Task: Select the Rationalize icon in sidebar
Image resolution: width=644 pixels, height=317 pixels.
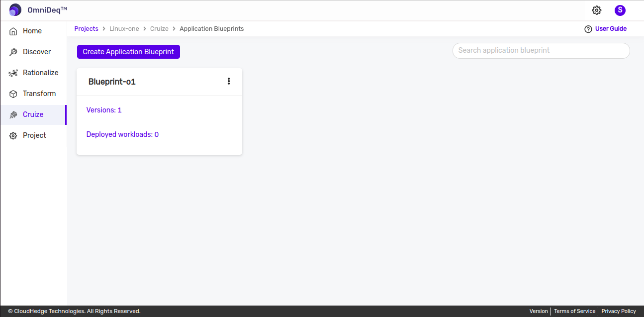Action: pyautogui.click(x=13, y=73)
